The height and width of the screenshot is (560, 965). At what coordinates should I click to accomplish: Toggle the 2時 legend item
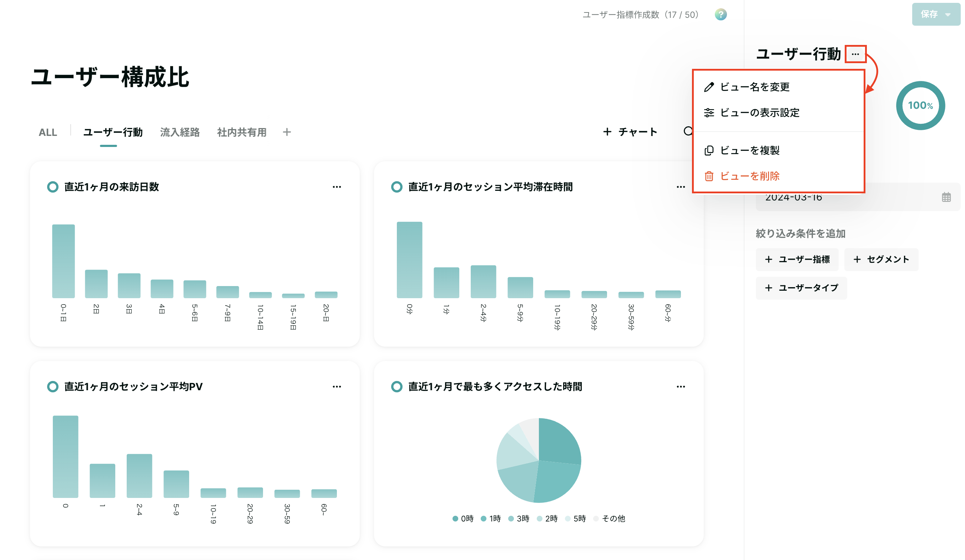[x=547, y=519]
